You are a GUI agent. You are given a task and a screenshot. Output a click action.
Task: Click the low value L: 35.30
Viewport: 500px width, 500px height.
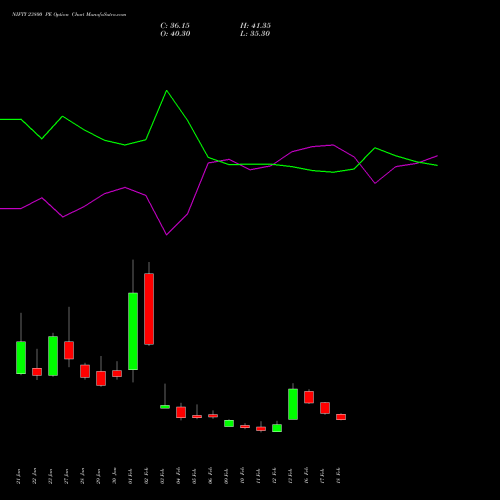tap(255, 34)
